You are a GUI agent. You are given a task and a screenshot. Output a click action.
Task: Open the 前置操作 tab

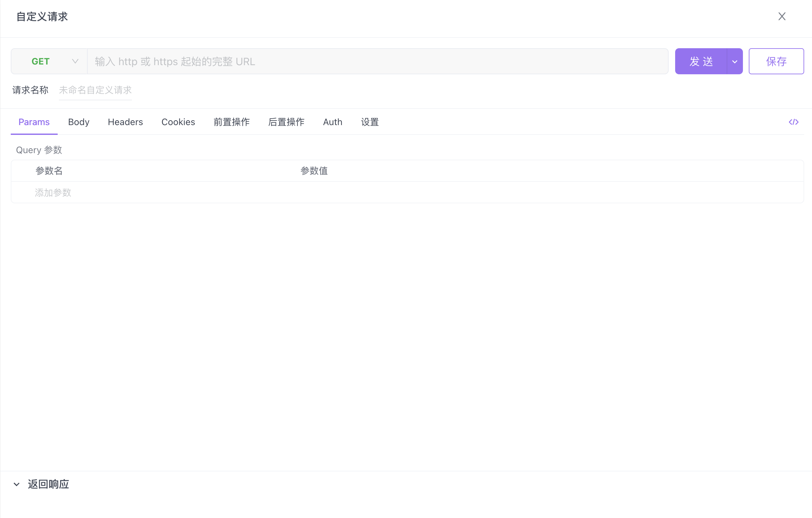[231, 122]
